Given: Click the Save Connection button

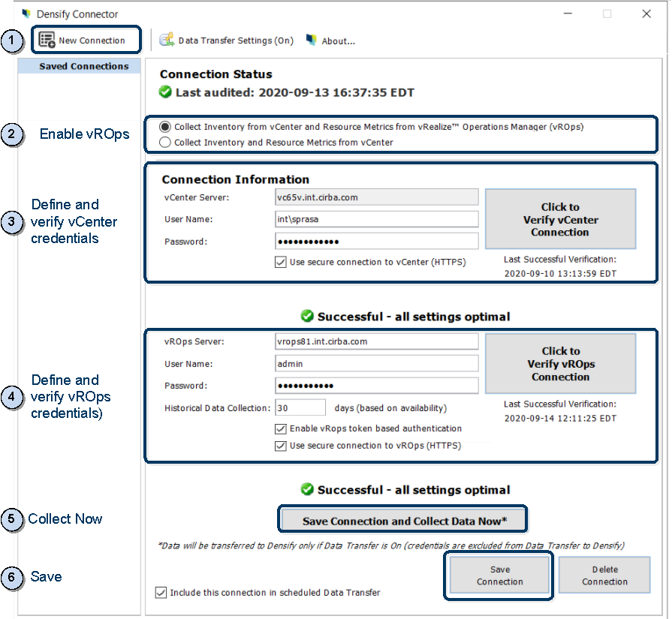Looking at the screenshot, I should tap(499, 575).
